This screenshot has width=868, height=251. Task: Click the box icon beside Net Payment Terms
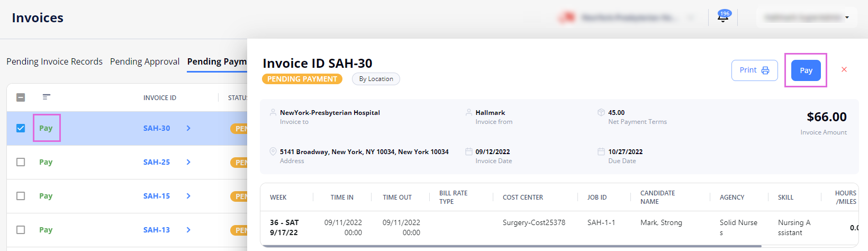[x=601, y=112]
